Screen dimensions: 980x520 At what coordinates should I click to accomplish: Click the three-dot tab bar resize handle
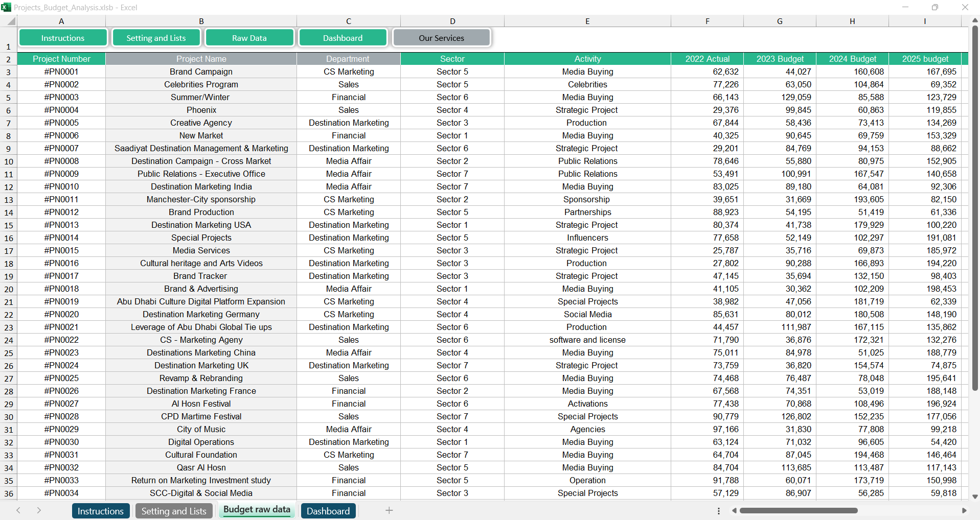click(719, 511)
